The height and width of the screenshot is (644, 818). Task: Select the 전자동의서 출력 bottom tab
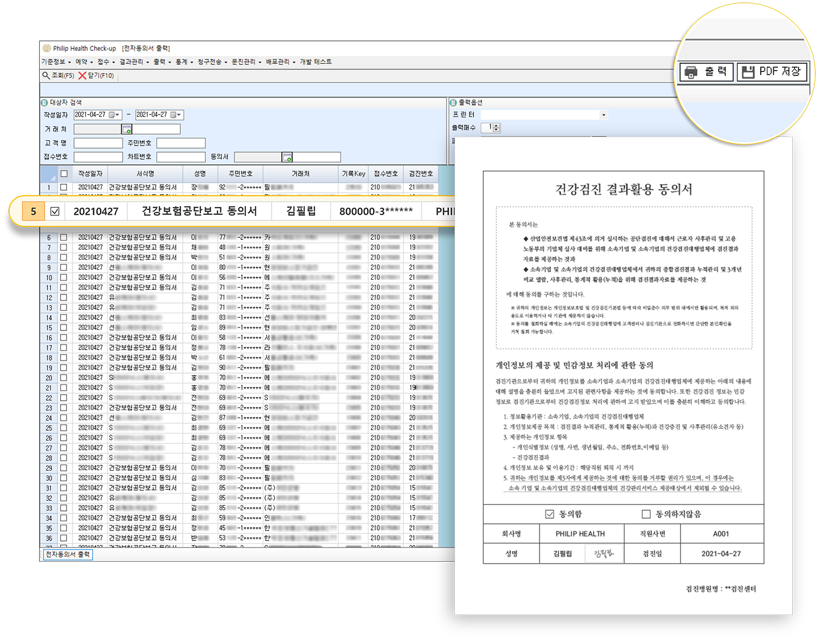click(68, 554)
